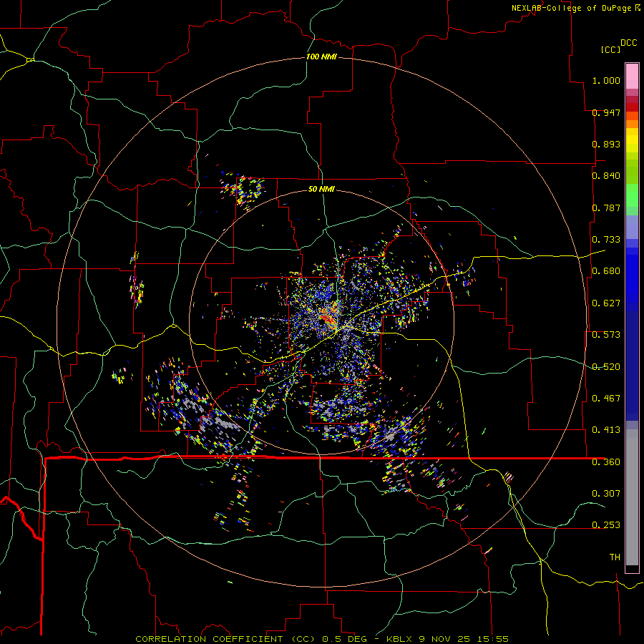Click the 0.307 legend value
644x644 pixels.
click(606, 494)
